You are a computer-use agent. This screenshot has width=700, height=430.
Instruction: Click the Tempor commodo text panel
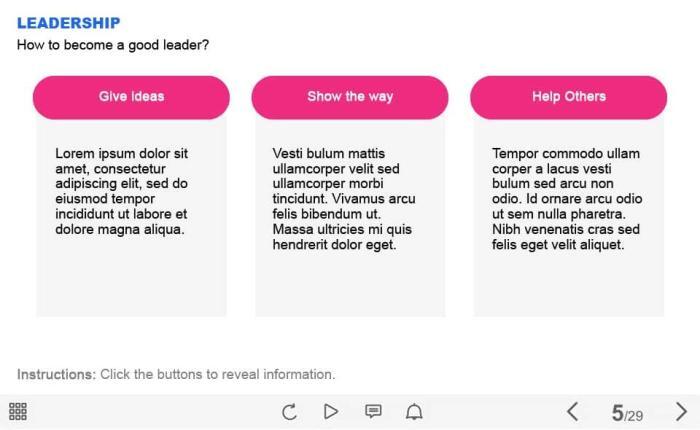566,199
